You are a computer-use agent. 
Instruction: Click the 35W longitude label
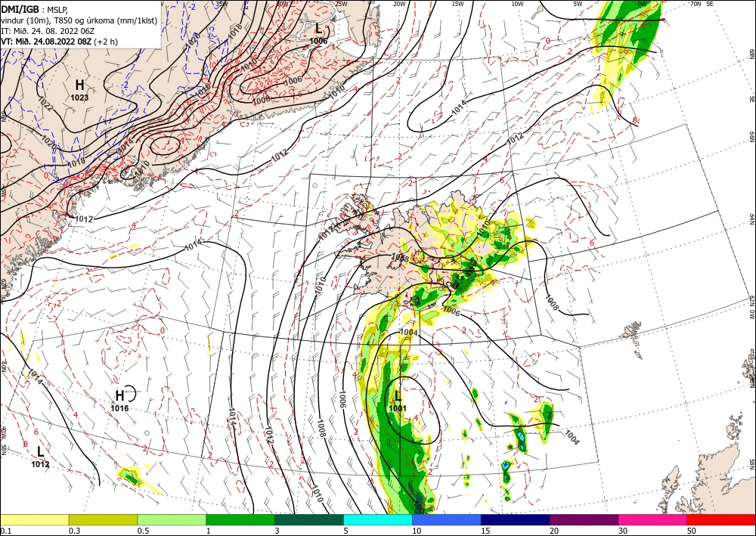[222, 4]
